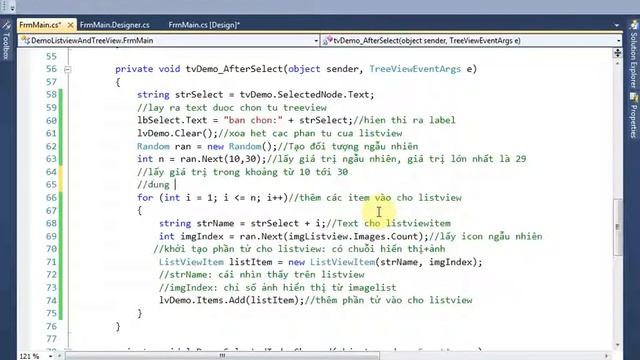Click the 'TreeViewEventArgs' type on line 56
The image size is (640, 360).
(415, 69)
